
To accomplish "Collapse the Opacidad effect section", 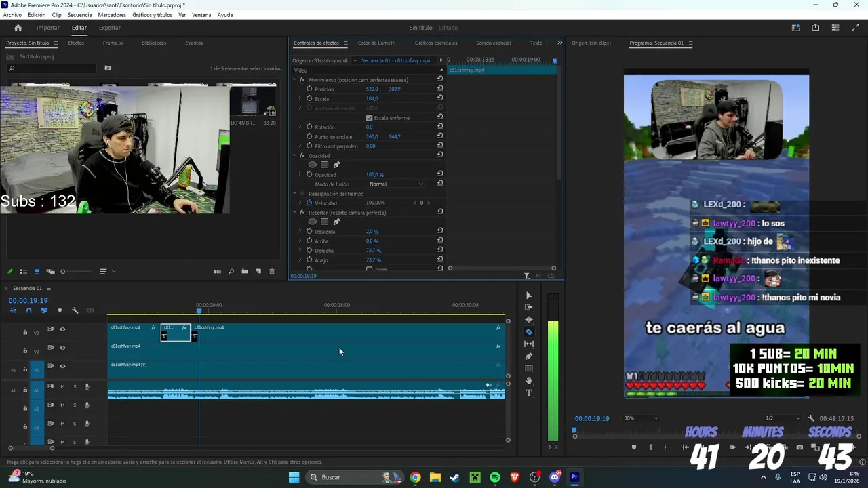I will click(294, 156).
